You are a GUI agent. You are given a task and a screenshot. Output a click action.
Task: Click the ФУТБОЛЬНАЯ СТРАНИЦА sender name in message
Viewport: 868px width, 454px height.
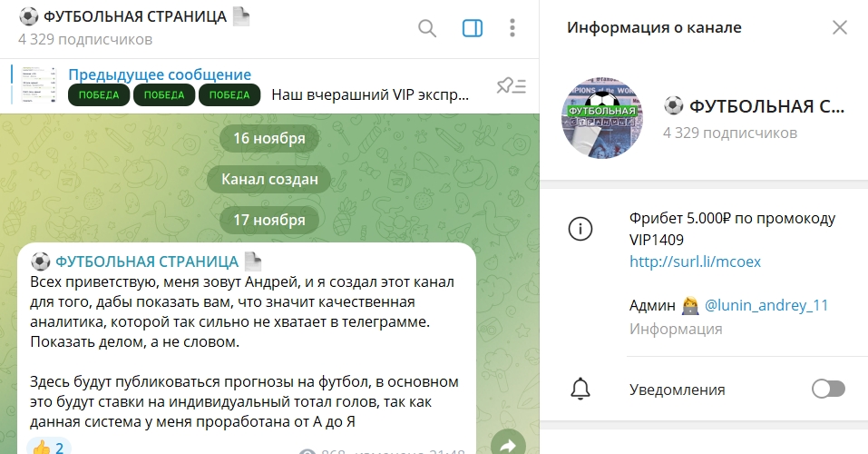pyautogui.click(x=147, y=262)
